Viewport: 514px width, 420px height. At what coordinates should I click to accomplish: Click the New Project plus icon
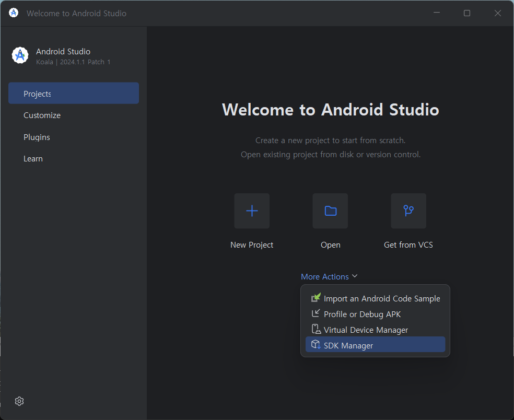coord(252,211)
